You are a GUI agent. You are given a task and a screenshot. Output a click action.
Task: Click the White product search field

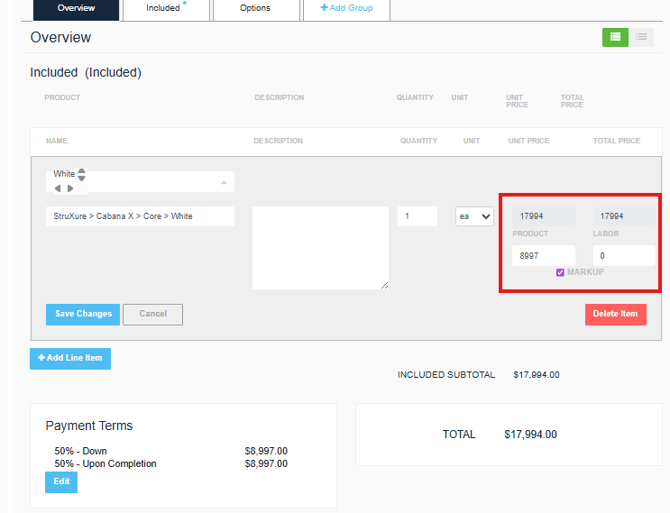point(140,182)
